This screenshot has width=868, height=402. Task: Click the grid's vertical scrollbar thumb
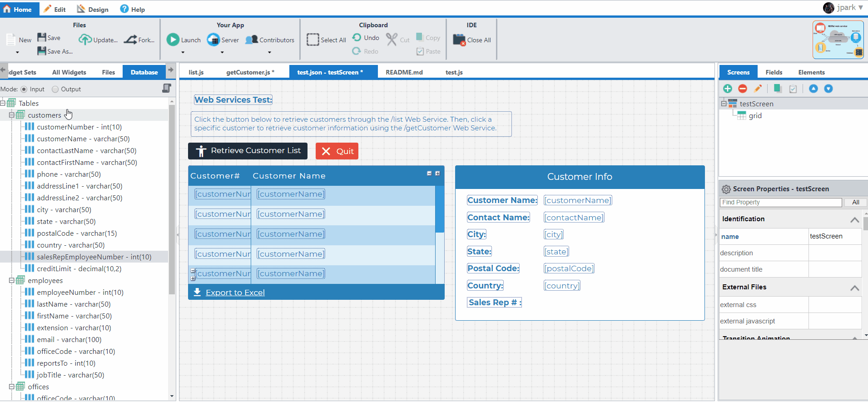pos(440,209)
